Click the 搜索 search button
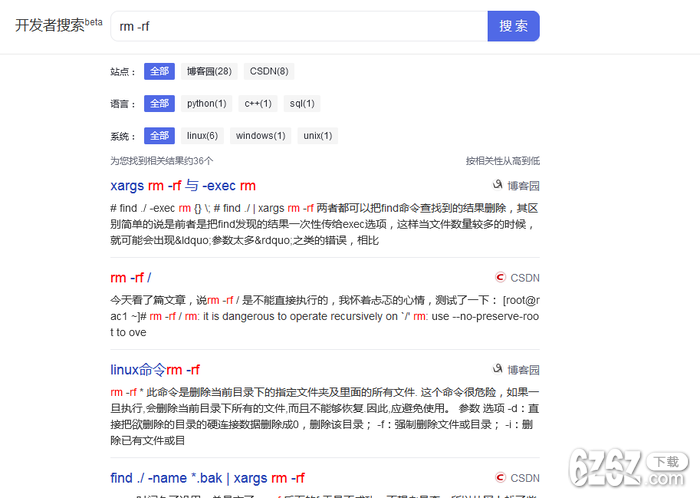 coord(513,26)
